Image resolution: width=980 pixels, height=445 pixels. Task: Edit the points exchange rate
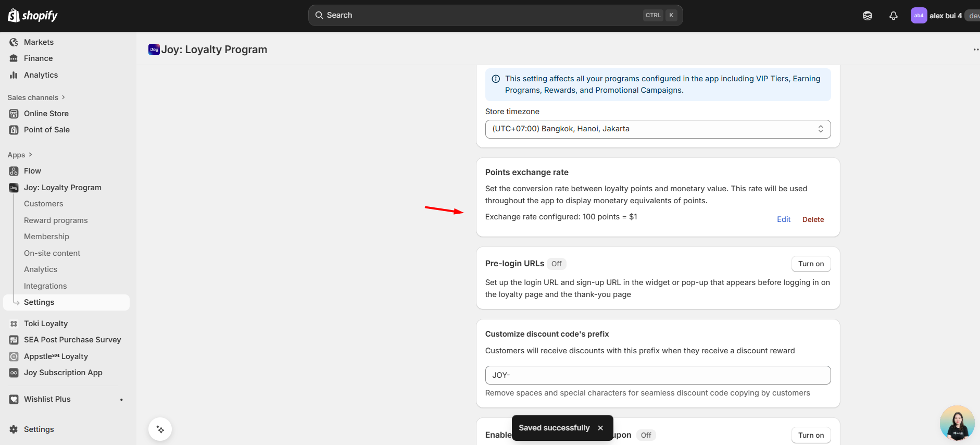[783, 219]
